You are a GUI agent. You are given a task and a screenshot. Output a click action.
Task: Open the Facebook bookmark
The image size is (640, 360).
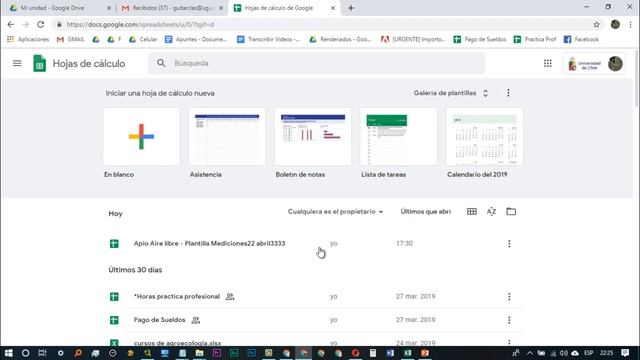[581, 39]
